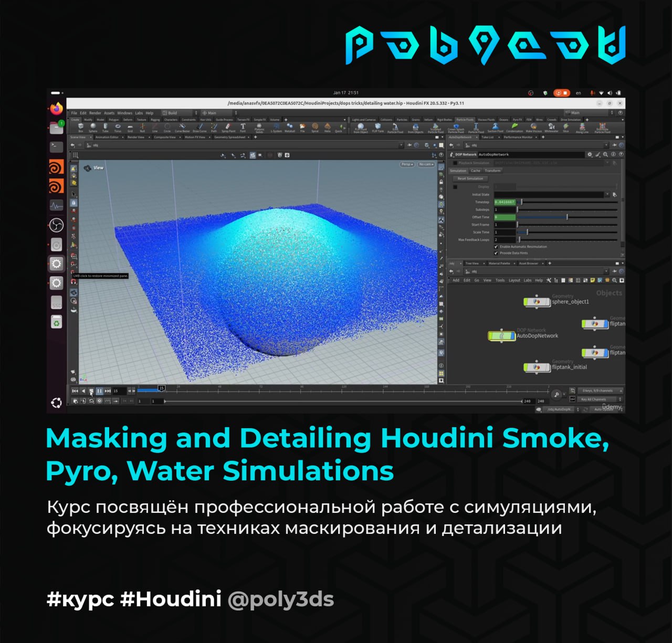
Task: Open the Main radial menu dropdown
Action: pyautogui.click(x=220, y=113)
